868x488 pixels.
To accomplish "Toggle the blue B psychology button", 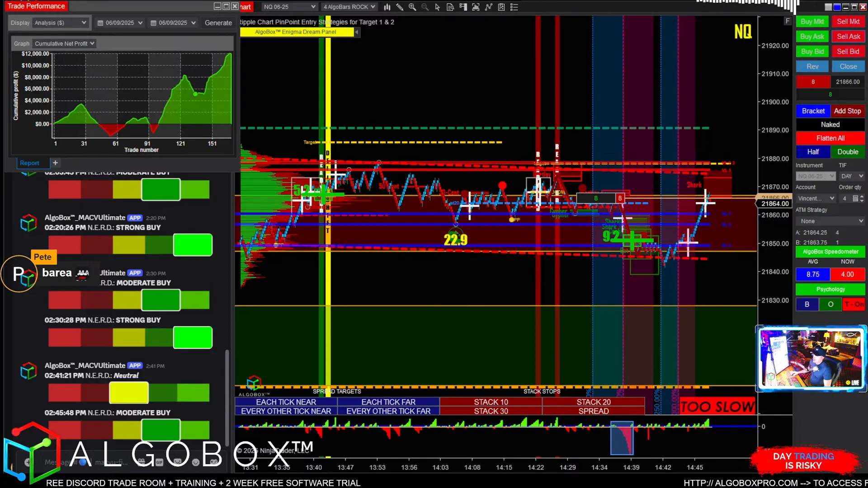I will (807, 304).
